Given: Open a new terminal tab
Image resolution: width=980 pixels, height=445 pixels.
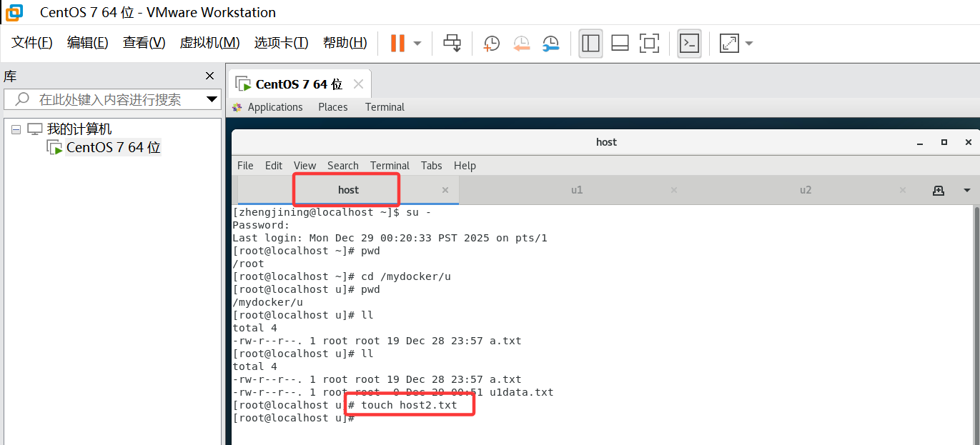Looking at the screenshot, I should click(x=939, y=190).
